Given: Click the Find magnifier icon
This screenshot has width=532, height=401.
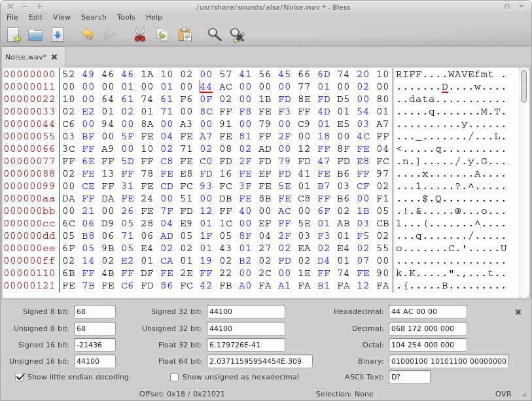Looking at the screenshot, I should pos(215,35).
